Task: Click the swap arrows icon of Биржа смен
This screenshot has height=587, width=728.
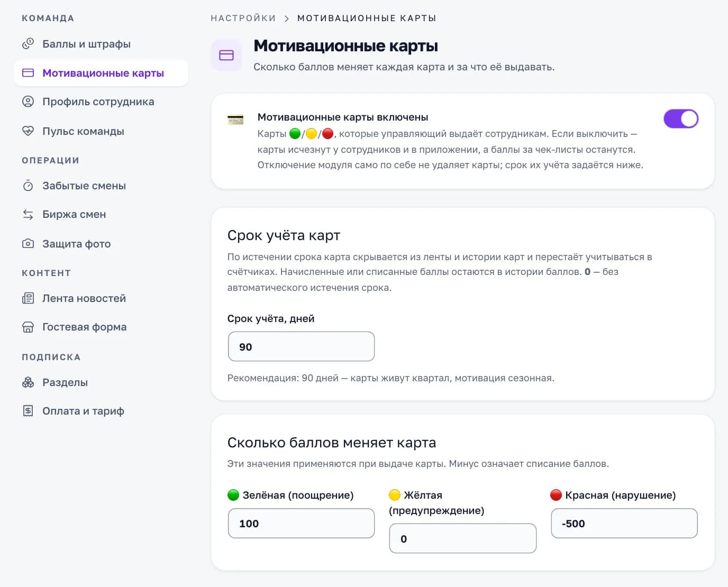Action: (x=28, y=214)
